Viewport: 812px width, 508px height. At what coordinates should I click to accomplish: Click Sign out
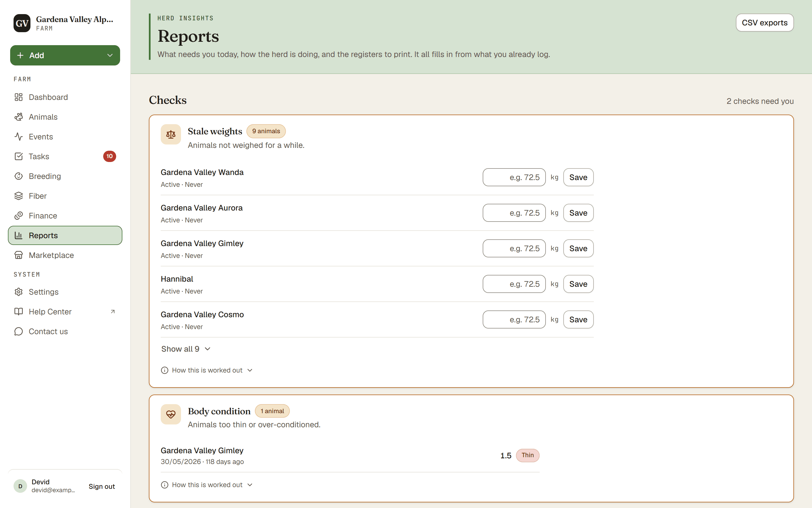(x=102, y=487)
